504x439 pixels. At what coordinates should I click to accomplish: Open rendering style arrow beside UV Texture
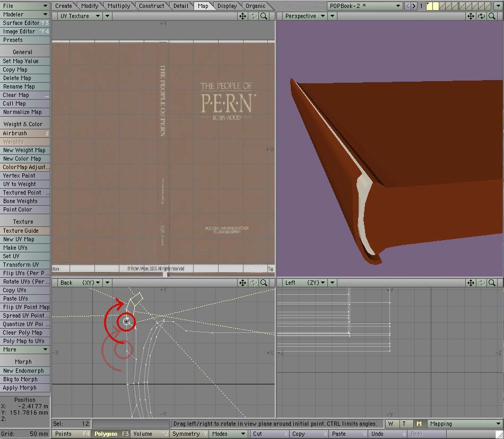pos(107,16)
